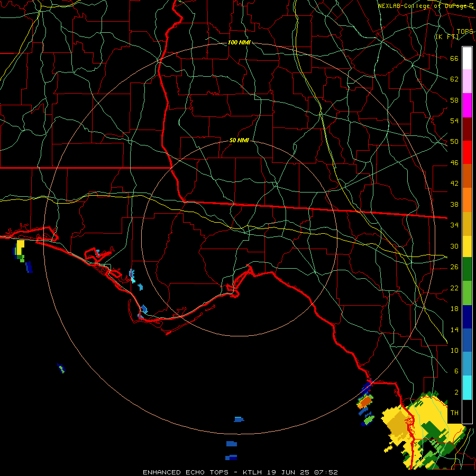Click the "42" legend value

click(454, 184)
